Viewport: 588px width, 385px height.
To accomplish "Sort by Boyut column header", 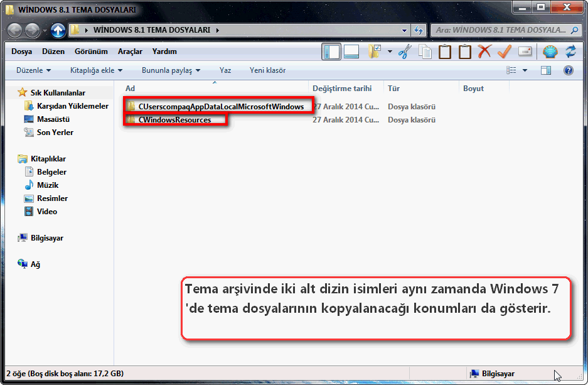I will (x=484, y=88).
